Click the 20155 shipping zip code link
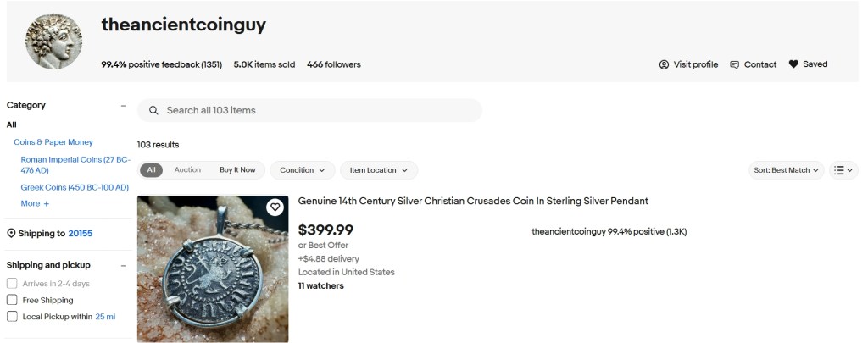The image size is (868, 343). 81,234
